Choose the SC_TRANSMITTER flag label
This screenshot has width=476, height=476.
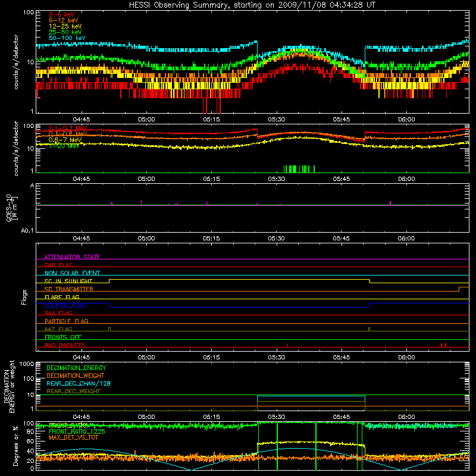click(x=69, y=289)
